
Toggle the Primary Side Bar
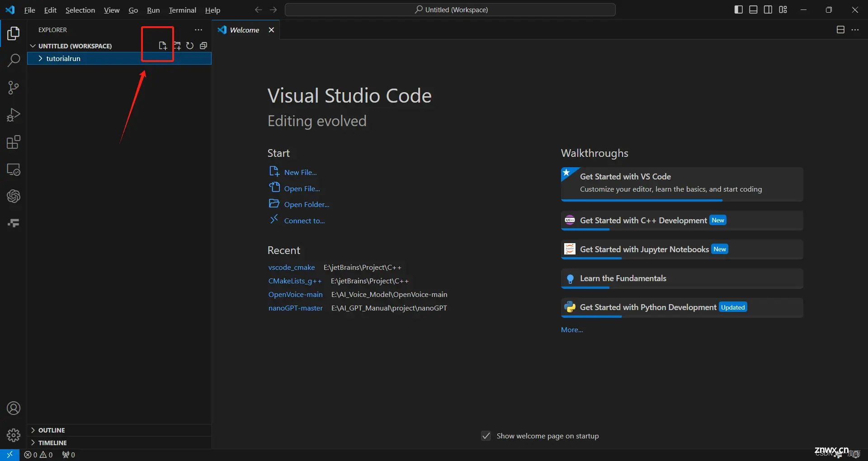(739, 10)
